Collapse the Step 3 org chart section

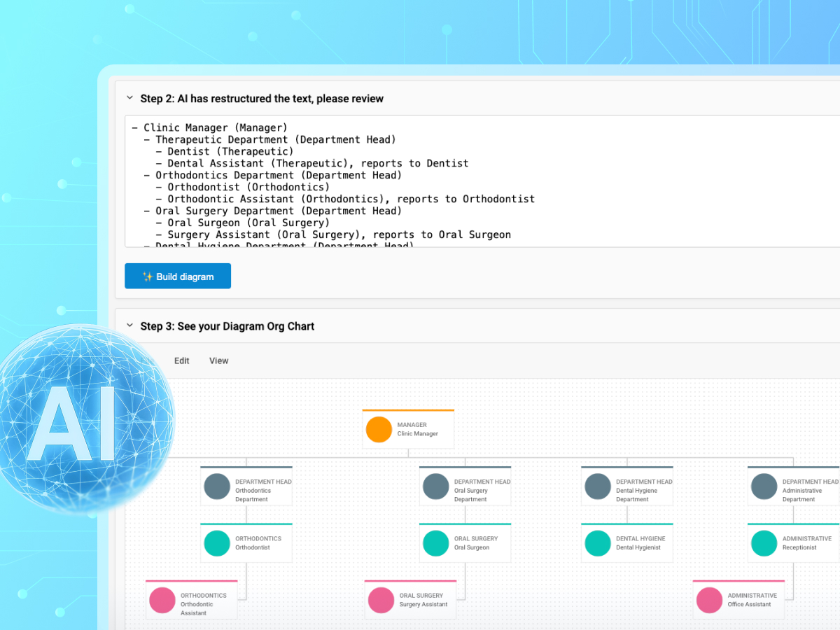point(129,325)
